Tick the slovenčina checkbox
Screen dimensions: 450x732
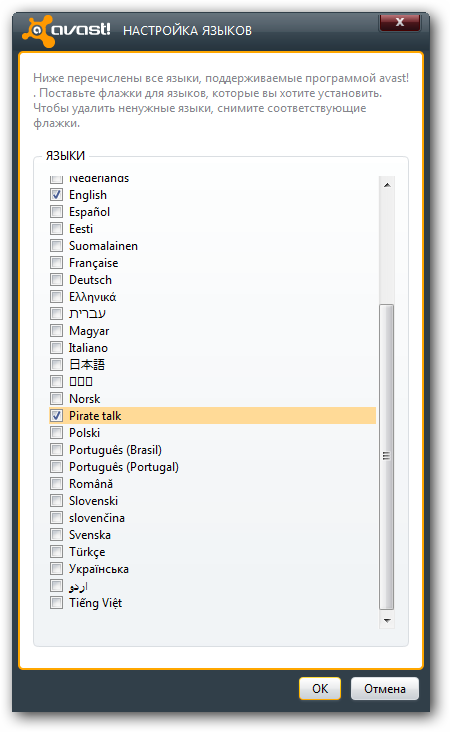[x=56, y=518]
